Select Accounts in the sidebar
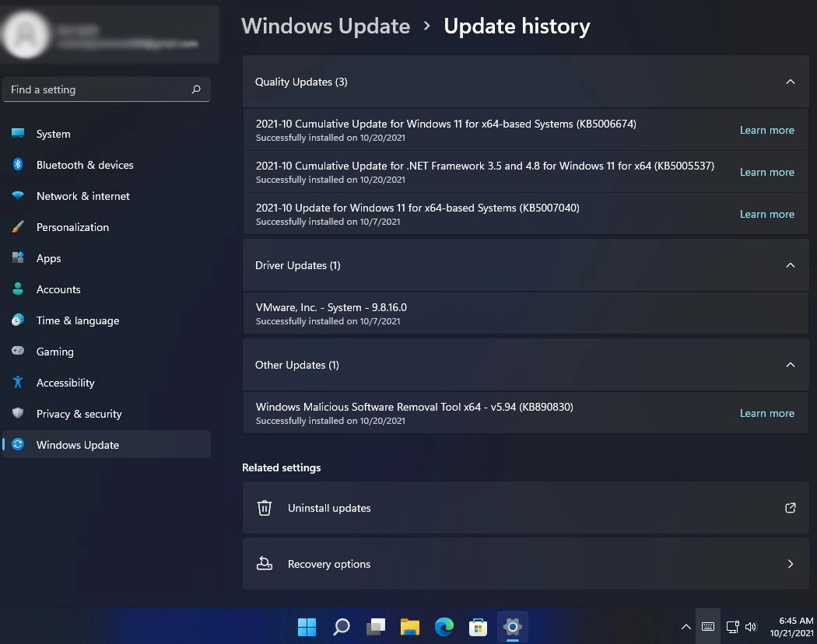 coord(107,289)
